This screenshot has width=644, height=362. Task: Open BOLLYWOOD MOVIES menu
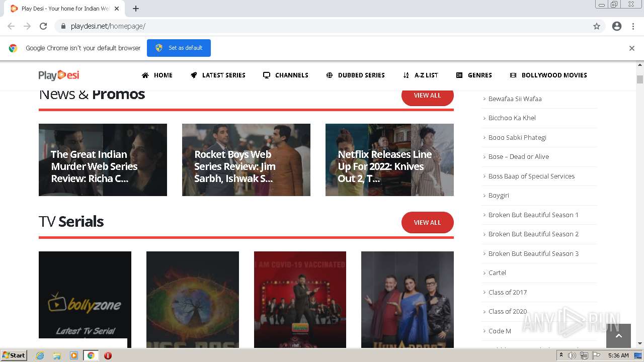tap(548, 75)
